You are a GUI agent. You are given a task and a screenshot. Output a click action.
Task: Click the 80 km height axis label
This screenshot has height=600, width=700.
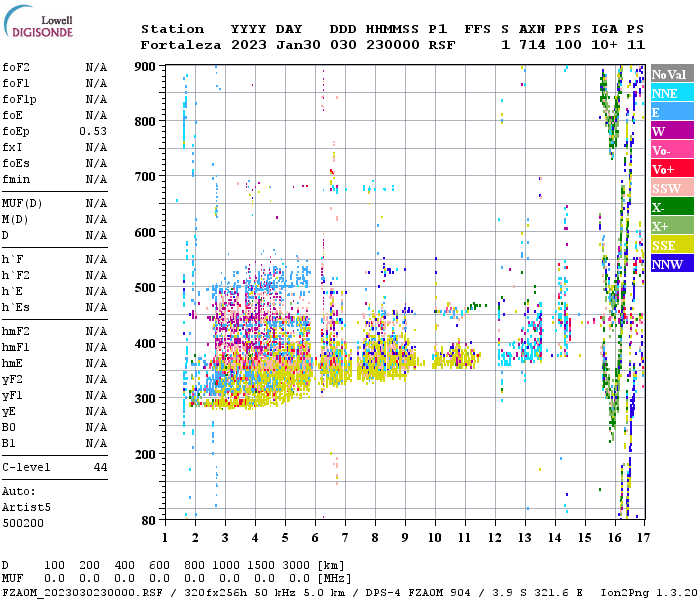pos(148,521)
